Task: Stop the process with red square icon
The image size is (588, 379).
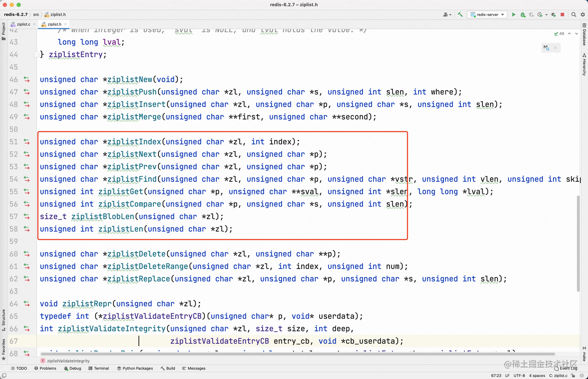Action: pos(562,15)
